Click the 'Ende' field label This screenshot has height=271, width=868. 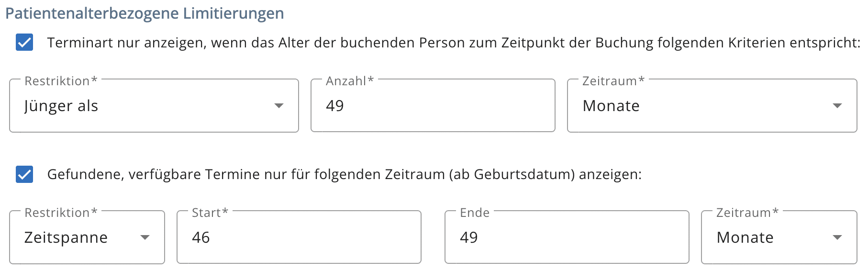[x=475, y=213]
